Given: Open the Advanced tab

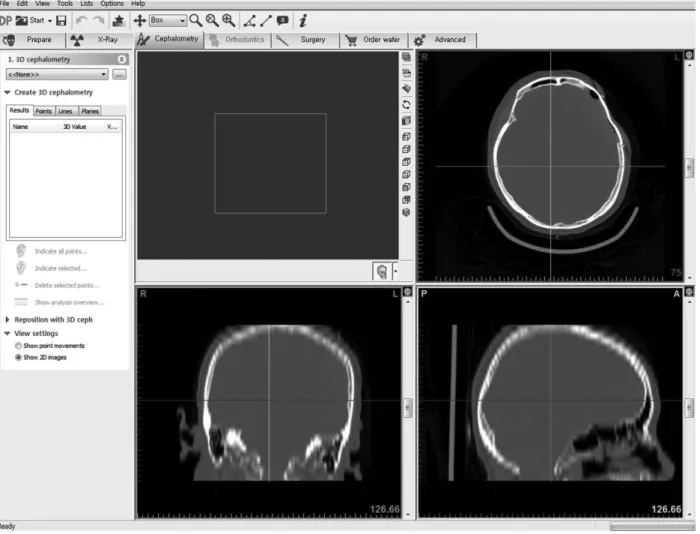Looking at the screenshot, I should point(442,40).
